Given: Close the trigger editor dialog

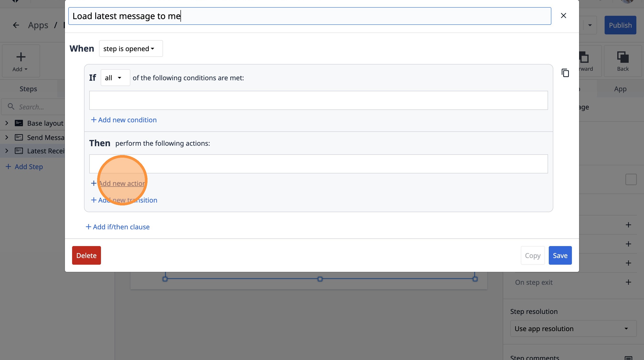Looking at the screenshot, I should click(x=563, y=16).
